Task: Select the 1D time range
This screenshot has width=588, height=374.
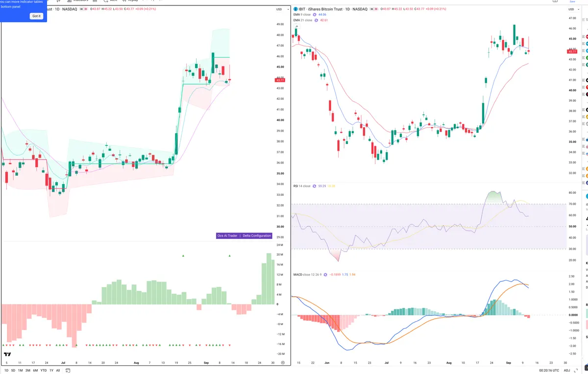Action: click(x=6, y=371)
